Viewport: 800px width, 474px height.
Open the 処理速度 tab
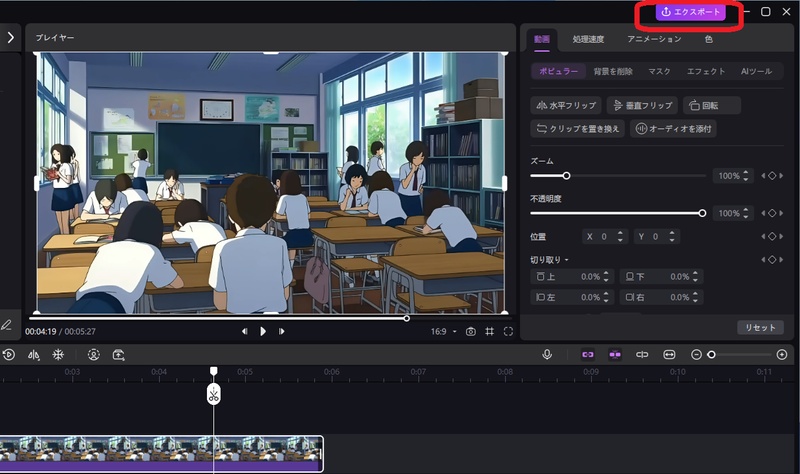point(588,39)
